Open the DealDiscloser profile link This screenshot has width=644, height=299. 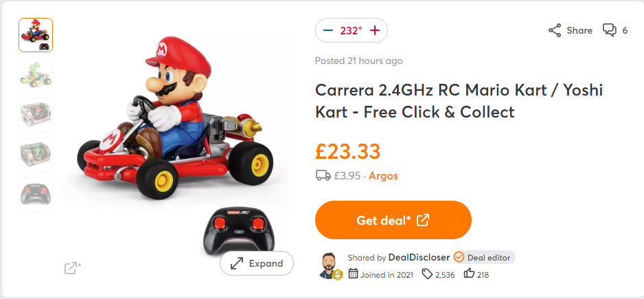[x=419, y=257]
